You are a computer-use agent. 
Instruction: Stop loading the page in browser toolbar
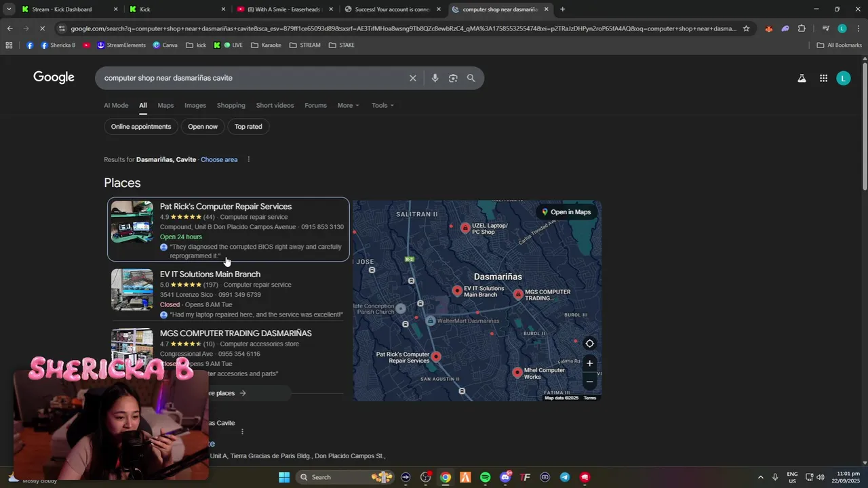click(41, 28)
